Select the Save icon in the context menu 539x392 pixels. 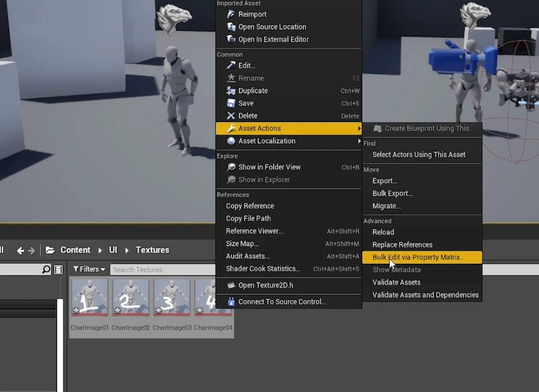(x=231, y=103)
